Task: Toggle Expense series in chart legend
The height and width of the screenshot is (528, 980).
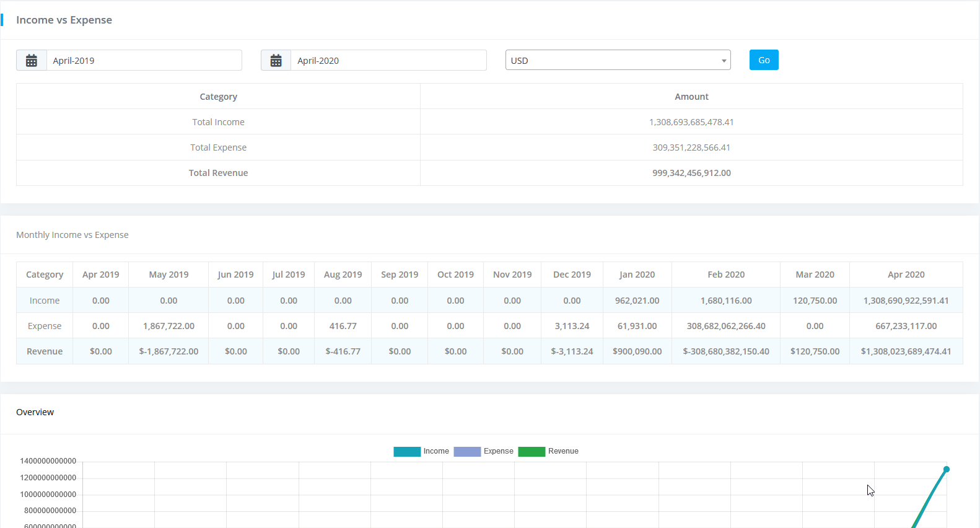Action: tap(498, 451)
